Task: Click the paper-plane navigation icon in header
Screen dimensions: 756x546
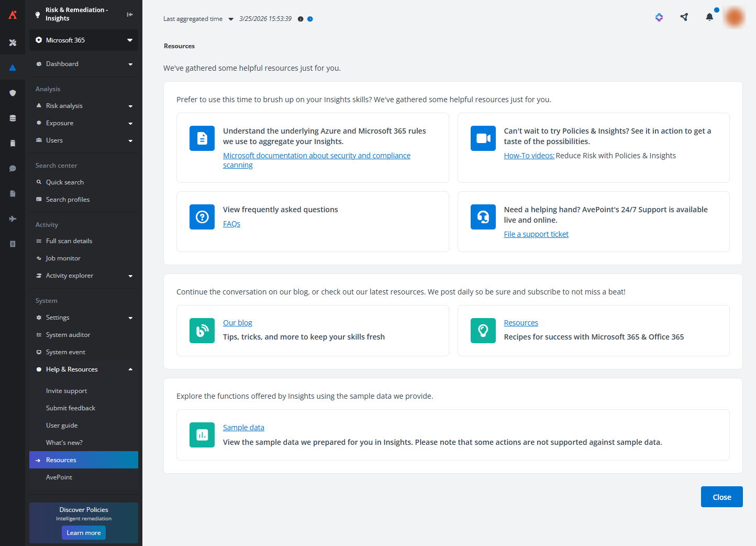Action: click(684, 17)
